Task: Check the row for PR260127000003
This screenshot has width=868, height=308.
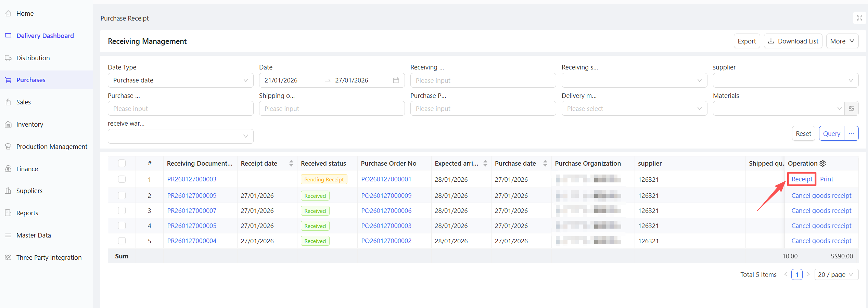Action: click(122, 179)
